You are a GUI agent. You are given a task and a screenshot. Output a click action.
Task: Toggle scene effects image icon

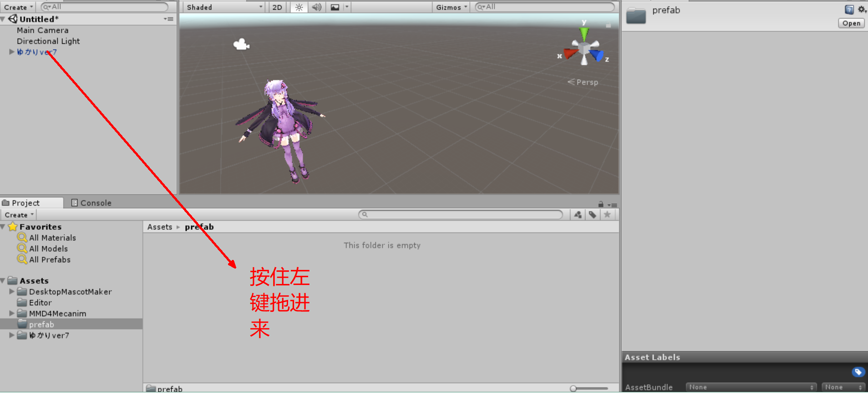click(x=335, y=7)
